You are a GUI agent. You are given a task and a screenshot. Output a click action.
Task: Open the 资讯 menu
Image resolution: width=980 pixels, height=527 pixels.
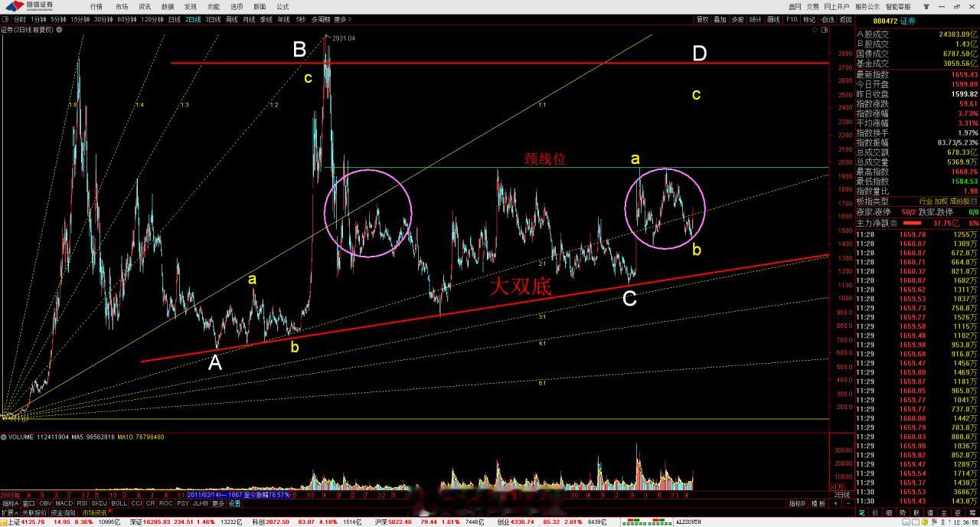145,7
